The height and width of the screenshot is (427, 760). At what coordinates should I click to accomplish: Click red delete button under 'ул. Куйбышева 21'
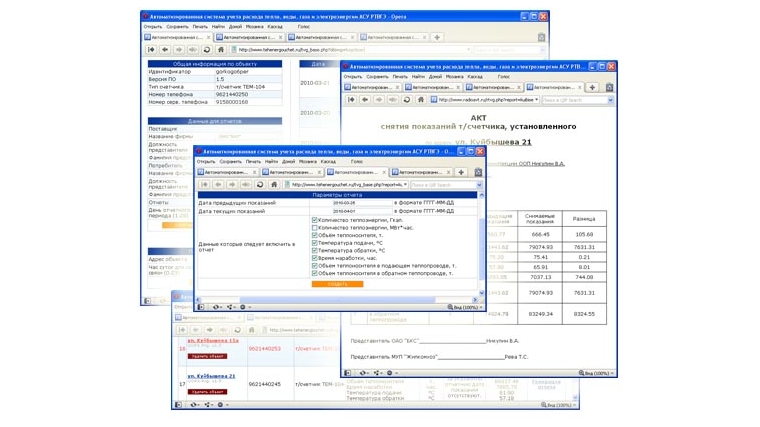click(x=207, y=392)
